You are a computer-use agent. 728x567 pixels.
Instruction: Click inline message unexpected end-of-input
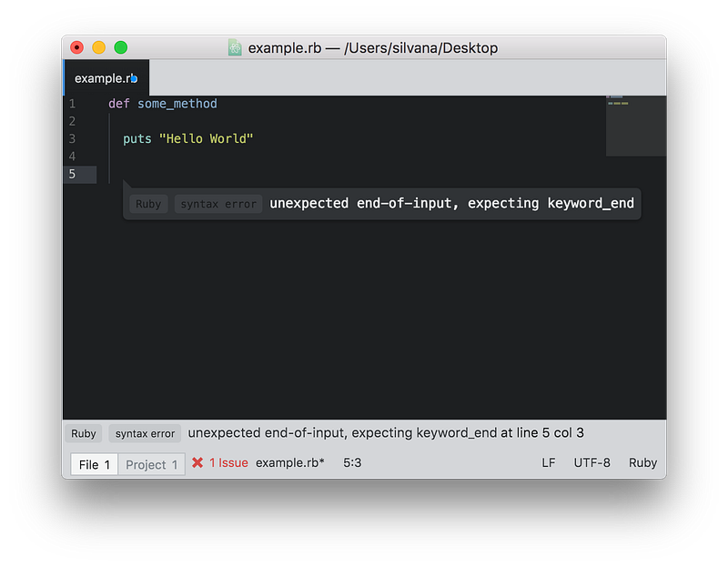451,203
